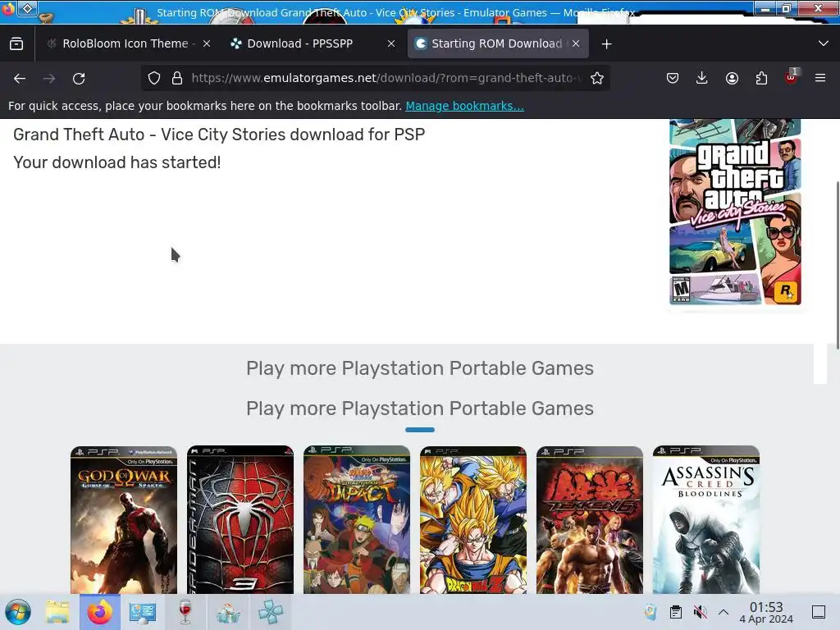Open the Firefox hamburger menu

point(820,78)
